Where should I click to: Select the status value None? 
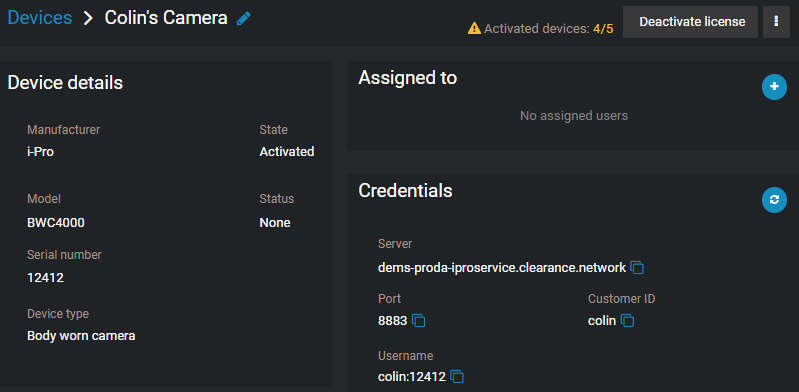pos(275,223)
